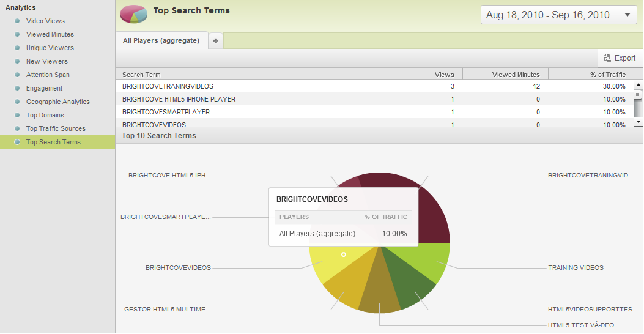Click the bullet next to Video Views

coord(17,21)
